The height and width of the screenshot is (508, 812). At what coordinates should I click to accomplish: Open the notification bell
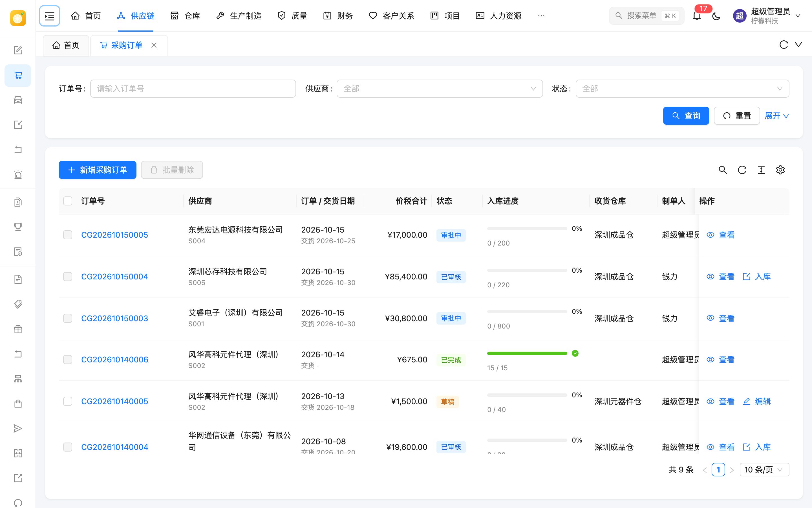[697, 16]
